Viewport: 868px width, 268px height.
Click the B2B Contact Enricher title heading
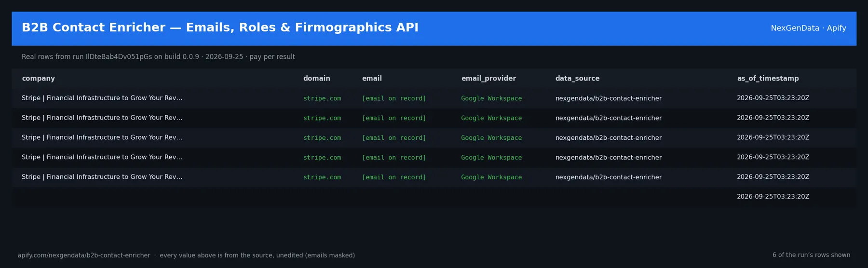pos(220,27)
